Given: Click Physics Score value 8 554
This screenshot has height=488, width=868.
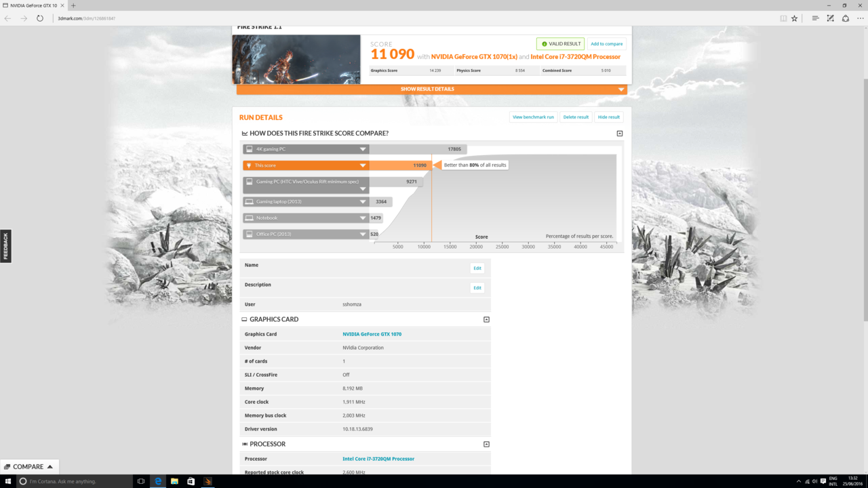Looking at the screenshot, I should click(x=520, y=70).
